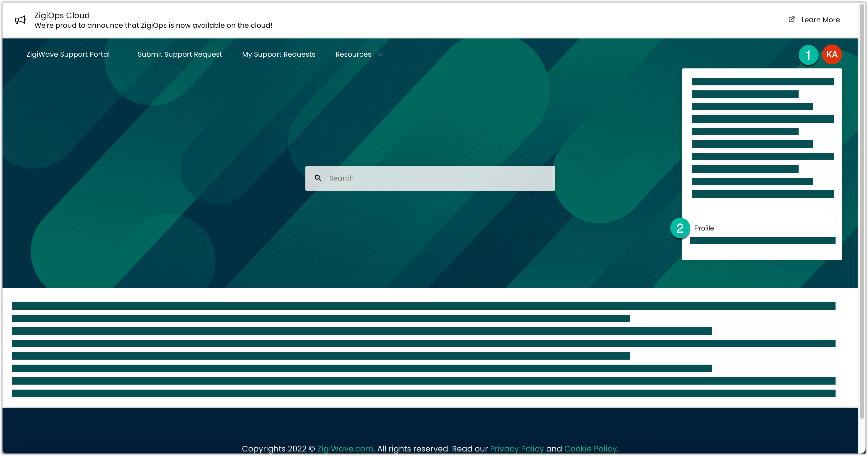Click the Learn More link
The height and width of the screenshot is (456, 868).
pyautogui.click(x=820, y=20)
